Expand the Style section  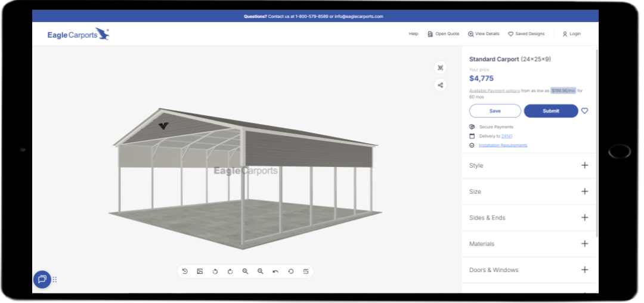[x=529, y=166]
